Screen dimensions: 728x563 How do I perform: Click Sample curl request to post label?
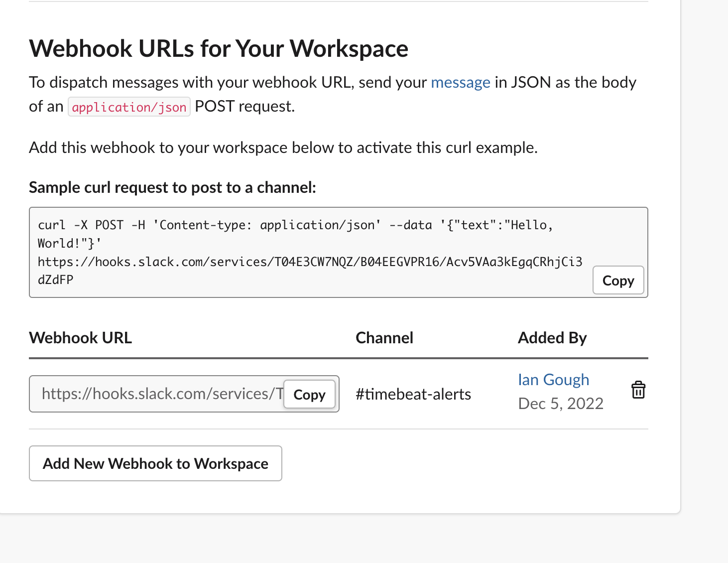point(173,187)
